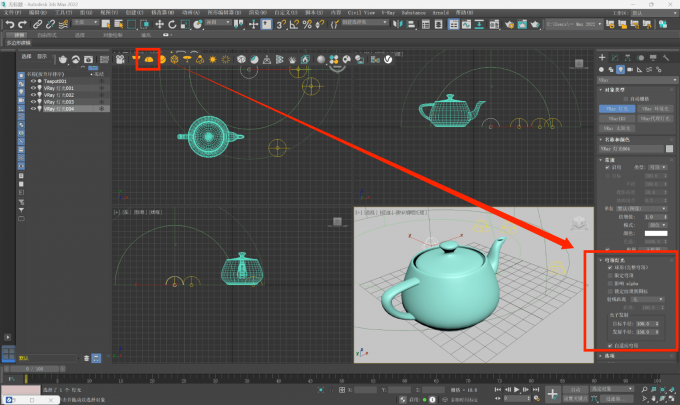The image size is (680, 405).
Task: Open the V-Ray menu
Action: tap(388, 13)
